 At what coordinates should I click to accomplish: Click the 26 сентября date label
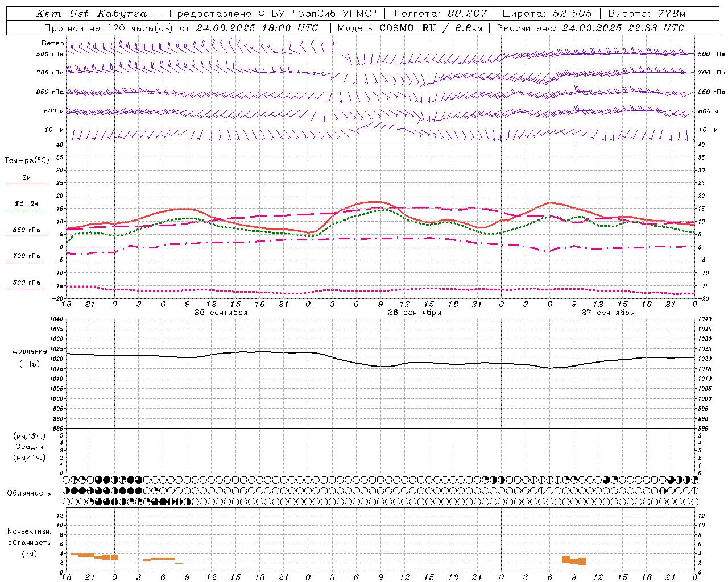[x=415, y=313]
